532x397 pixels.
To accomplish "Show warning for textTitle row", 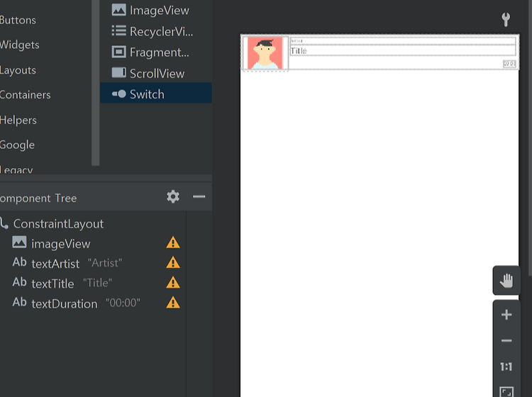I will click(173, 283).
